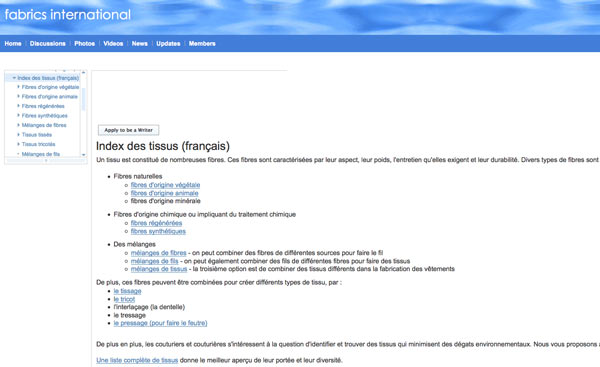Expand the Fibres synthétiques tree node
Viewport: 600px width, 367px height.
[x=18, y=116]
